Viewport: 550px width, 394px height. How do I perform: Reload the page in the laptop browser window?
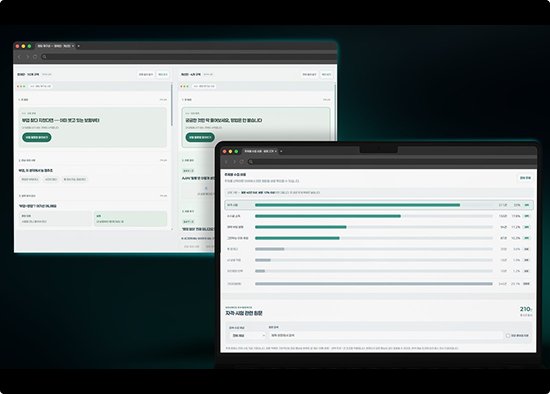(242, 162)
